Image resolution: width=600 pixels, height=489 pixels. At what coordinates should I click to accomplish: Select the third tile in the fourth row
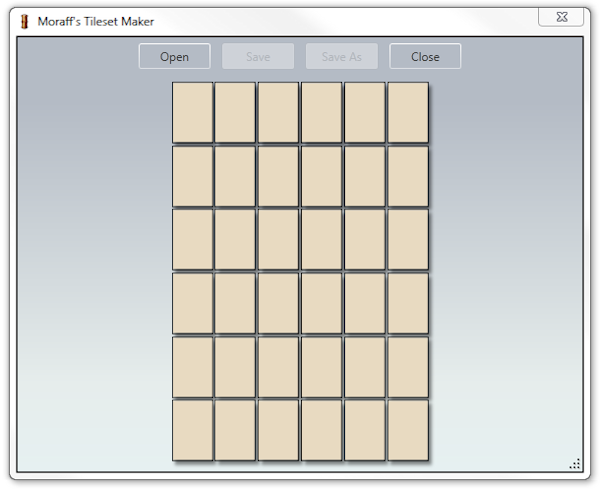pos(279,303)
